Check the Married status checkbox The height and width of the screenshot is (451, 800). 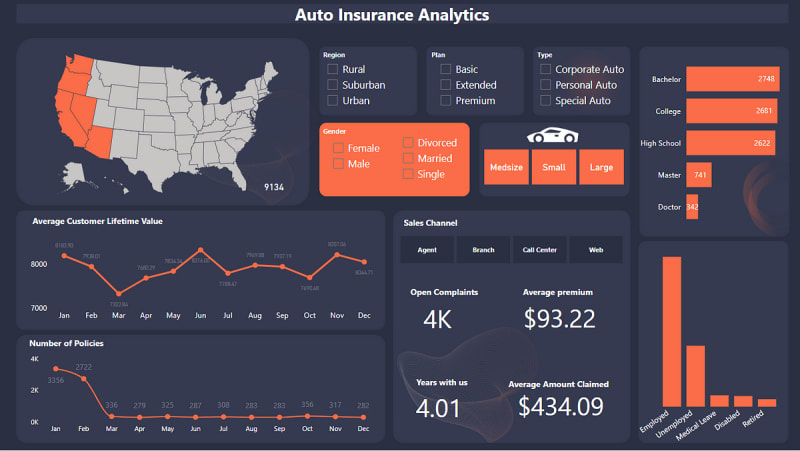[x=408, y=158]
